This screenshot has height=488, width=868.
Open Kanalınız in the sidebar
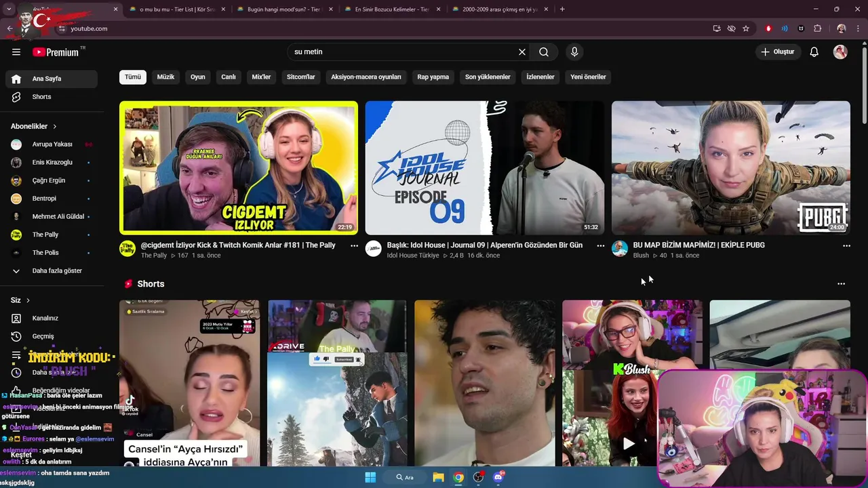click(x=52, y=318)
